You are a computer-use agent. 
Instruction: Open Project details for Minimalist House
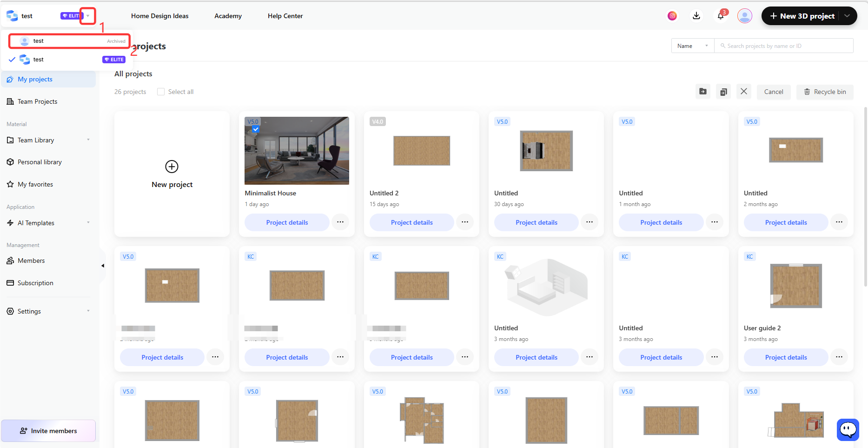(287, 222)
